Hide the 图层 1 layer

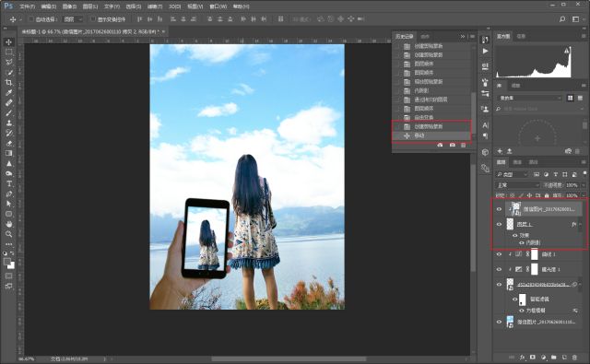click(499, 224)
